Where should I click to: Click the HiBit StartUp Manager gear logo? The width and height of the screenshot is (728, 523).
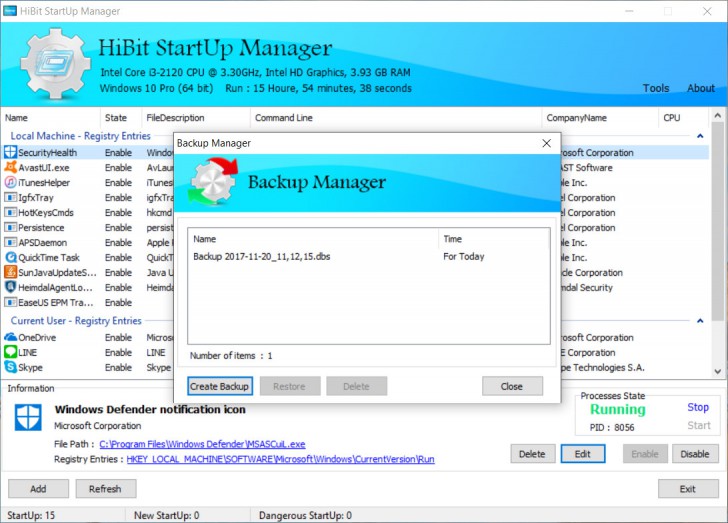pyautogui.click(x=55, y=63)
